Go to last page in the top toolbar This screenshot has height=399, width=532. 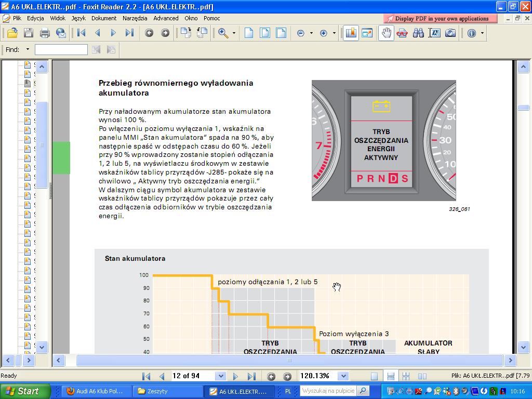129,33
